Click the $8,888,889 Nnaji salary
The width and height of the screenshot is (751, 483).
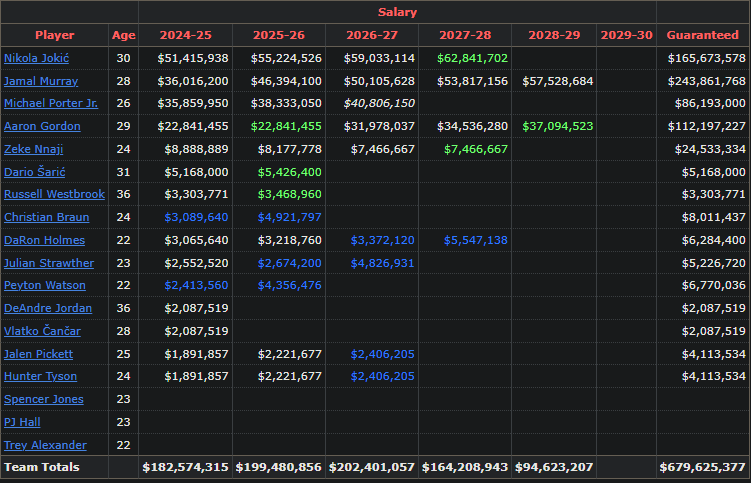click(196, 149)
